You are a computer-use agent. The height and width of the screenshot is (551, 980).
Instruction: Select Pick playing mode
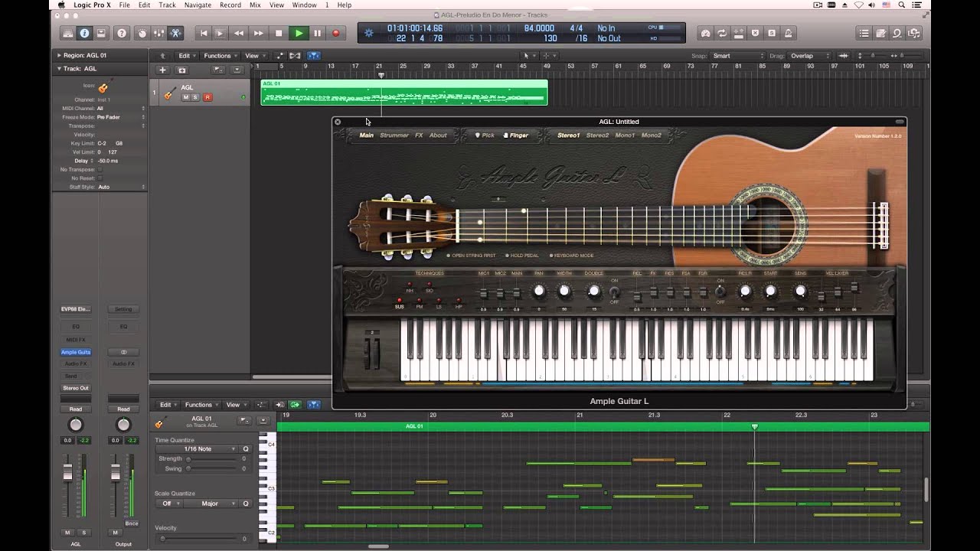[485, 135]
